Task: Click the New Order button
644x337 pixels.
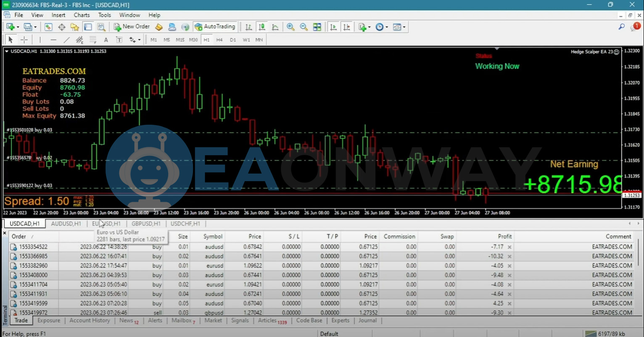Action: (132, 26)
